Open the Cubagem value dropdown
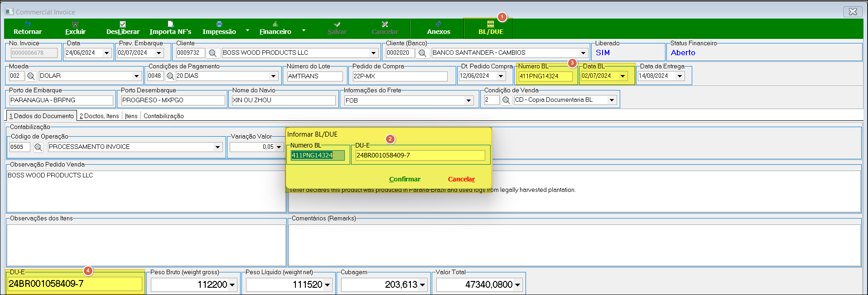The image size is (868, 295). pos(423,285)
